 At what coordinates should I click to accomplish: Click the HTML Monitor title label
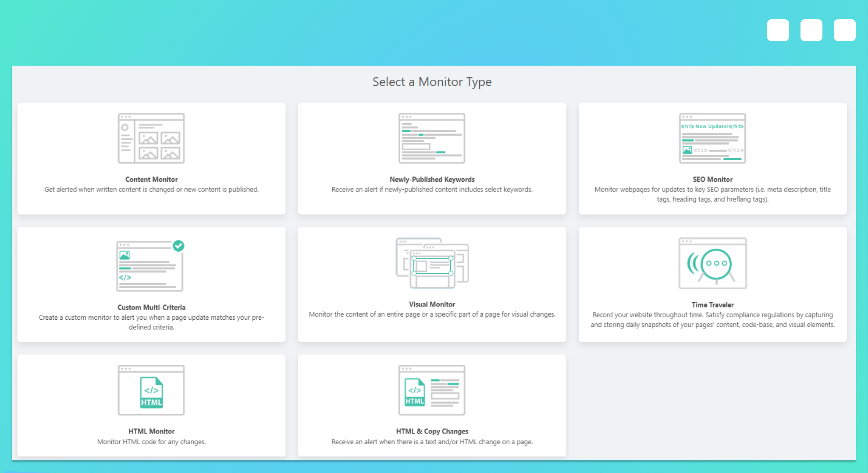point(151,431)
